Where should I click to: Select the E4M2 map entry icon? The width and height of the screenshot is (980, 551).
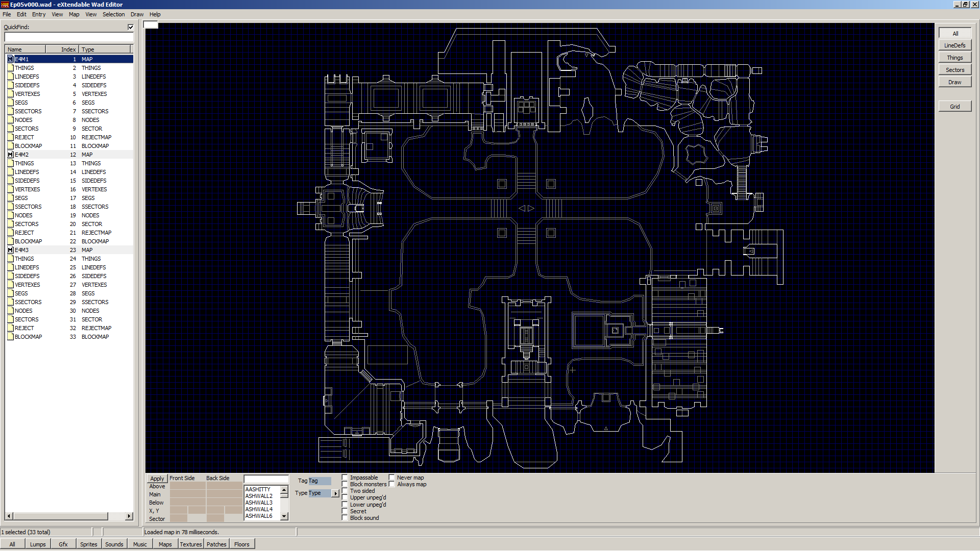10,155
